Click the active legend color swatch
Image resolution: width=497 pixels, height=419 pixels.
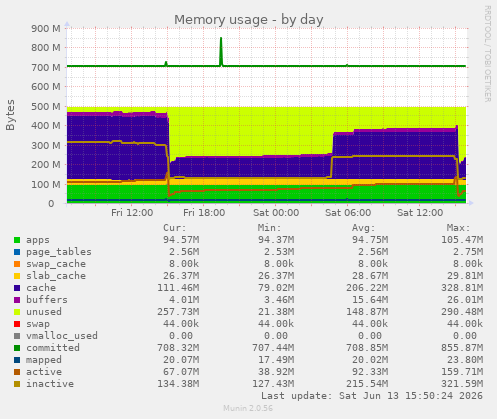point(17,372)
